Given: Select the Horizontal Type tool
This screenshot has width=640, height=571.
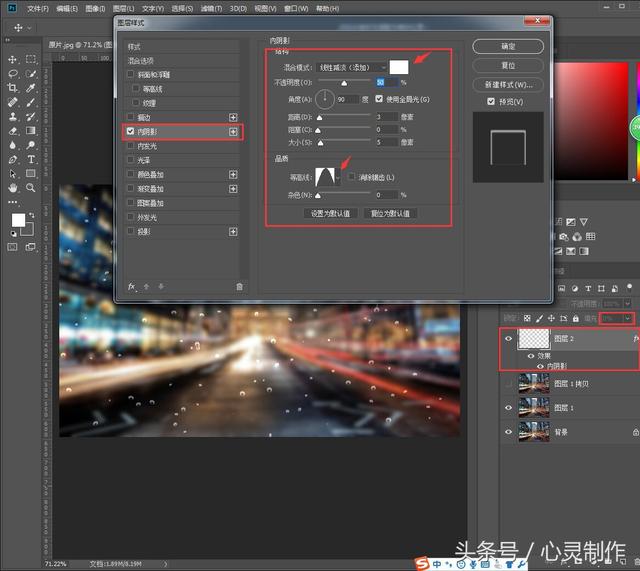Looking at the screenshot, I should tap(31, 160).
